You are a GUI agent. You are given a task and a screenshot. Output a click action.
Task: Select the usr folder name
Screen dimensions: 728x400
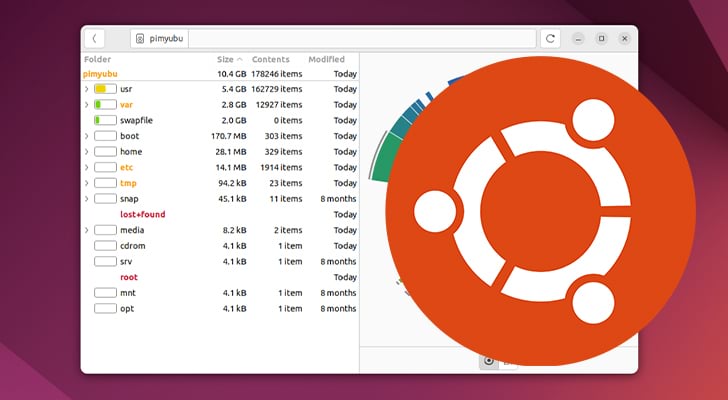tap(126, 89)
